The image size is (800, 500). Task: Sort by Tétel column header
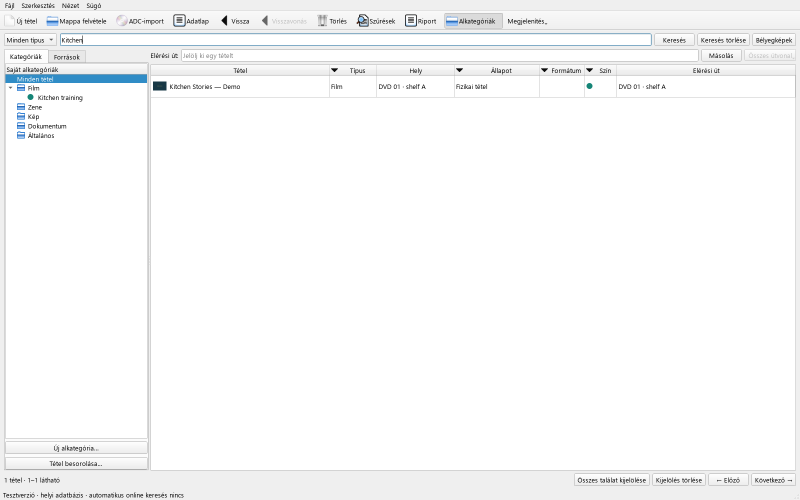(240, 70)
